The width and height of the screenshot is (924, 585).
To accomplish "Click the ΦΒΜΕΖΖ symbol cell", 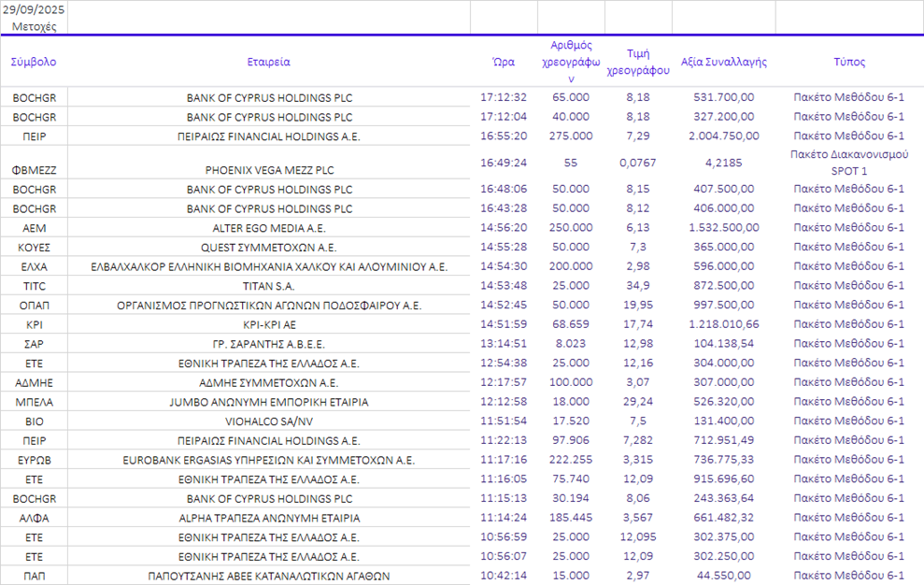I will point(34,170).
